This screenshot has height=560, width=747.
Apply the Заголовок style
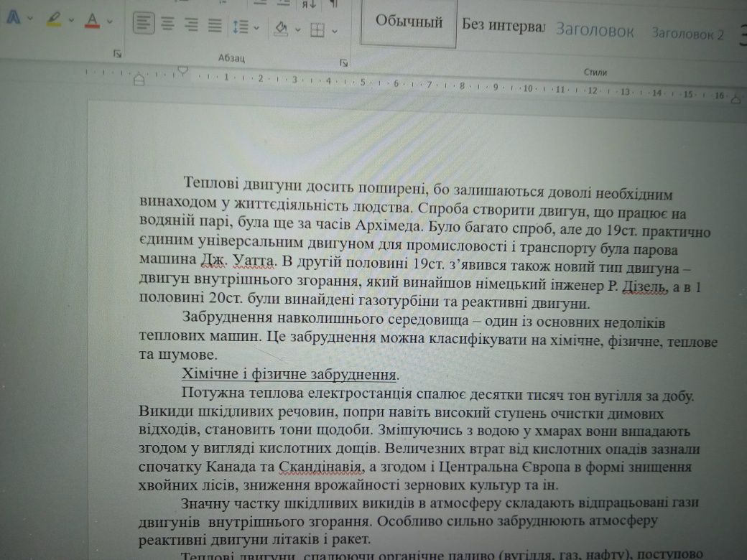pos(595,30)
